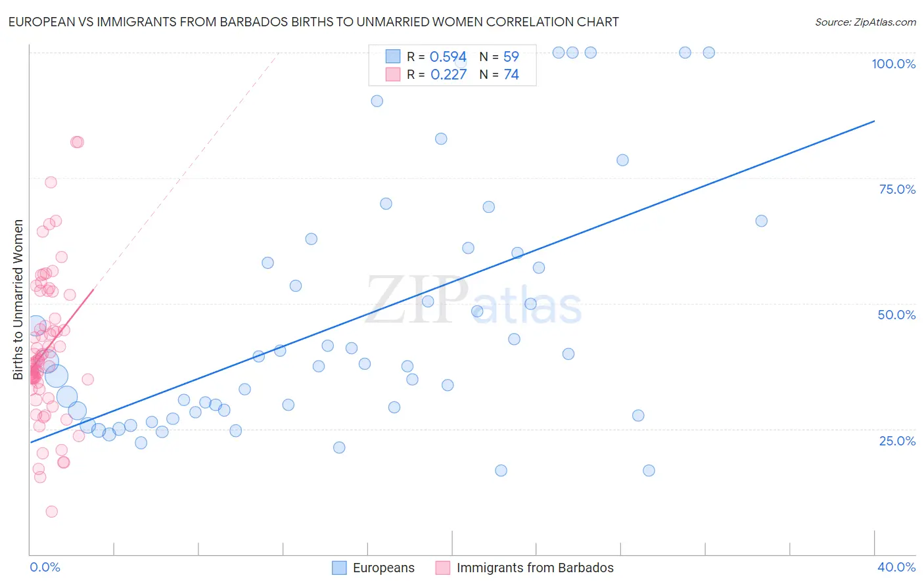This screenshot has width=924, height=586.
Task: Click the N value 74
Action: point(511,74)
